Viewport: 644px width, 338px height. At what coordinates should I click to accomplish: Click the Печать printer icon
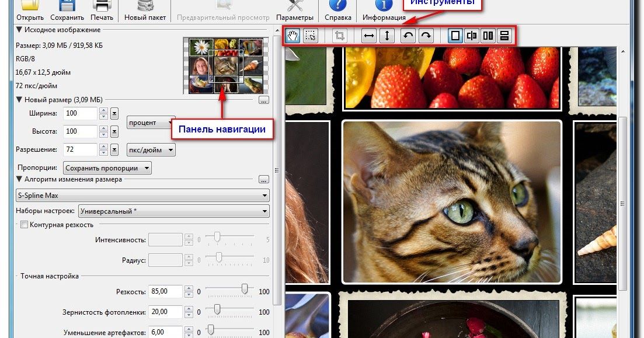102,6
